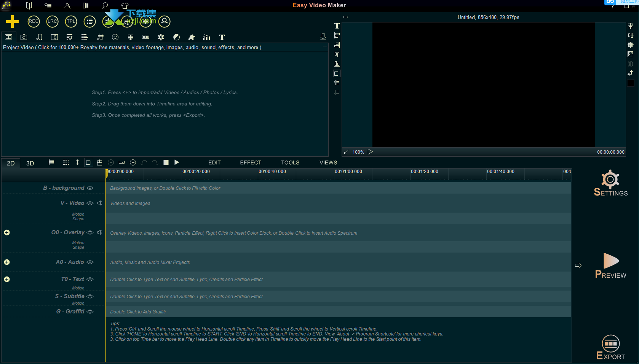Select the T text materials icon
The image size is (639, 364).
click(x=222, y=37)
